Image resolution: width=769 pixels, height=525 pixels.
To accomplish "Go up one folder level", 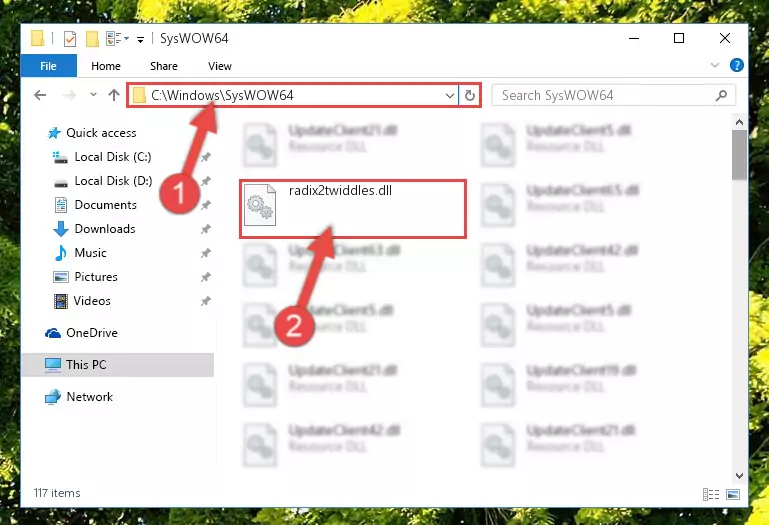I will [114, 95].
